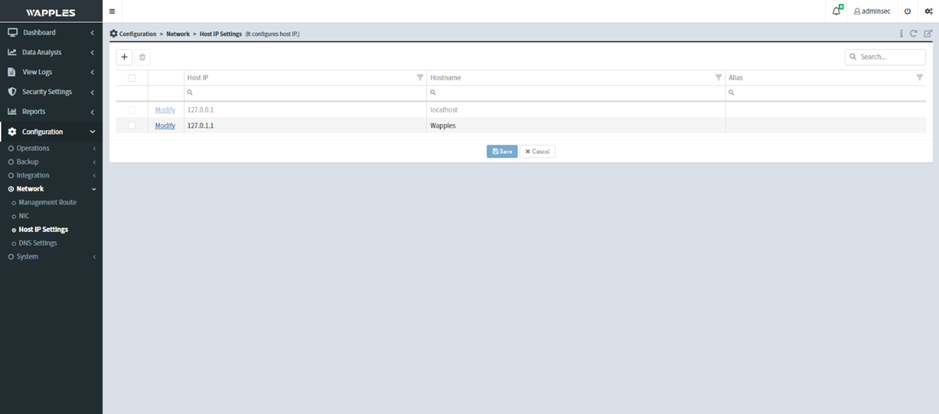Click the power logout icon
939x414 pixels.
907,11
